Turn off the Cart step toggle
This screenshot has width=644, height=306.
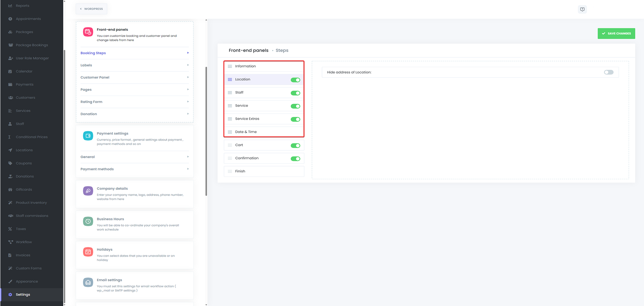point(295,146)
